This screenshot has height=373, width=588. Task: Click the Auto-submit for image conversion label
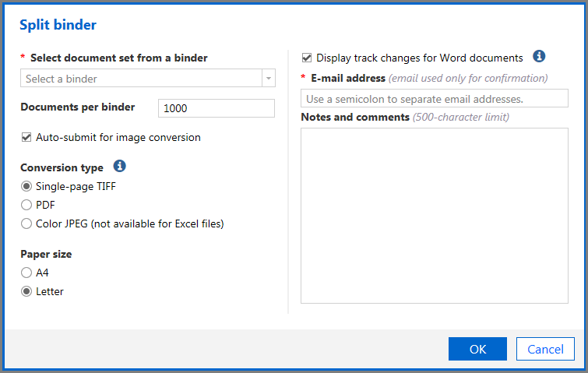118,138
